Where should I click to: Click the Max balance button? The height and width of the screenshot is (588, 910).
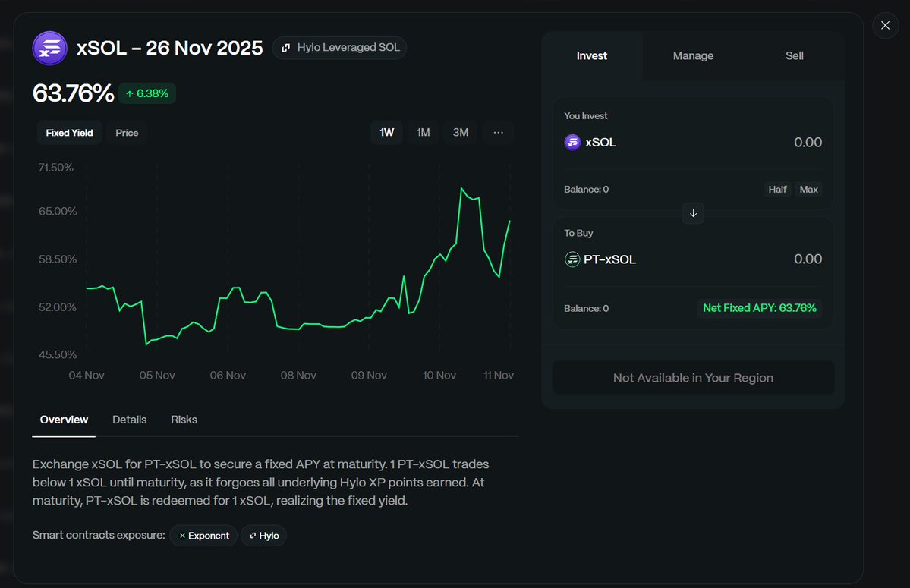coord(808,189)
